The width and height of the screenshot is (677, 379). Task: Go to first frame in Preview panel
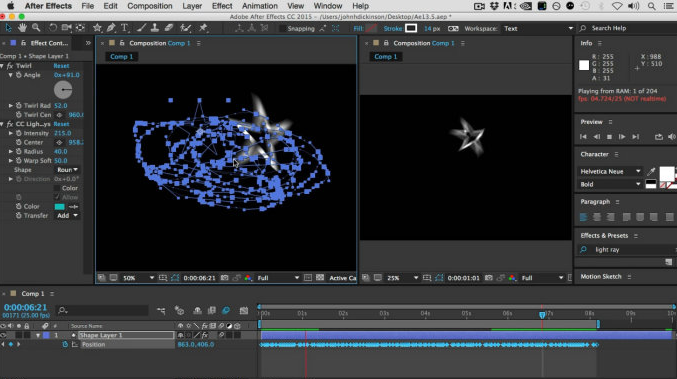pos(583,137)
